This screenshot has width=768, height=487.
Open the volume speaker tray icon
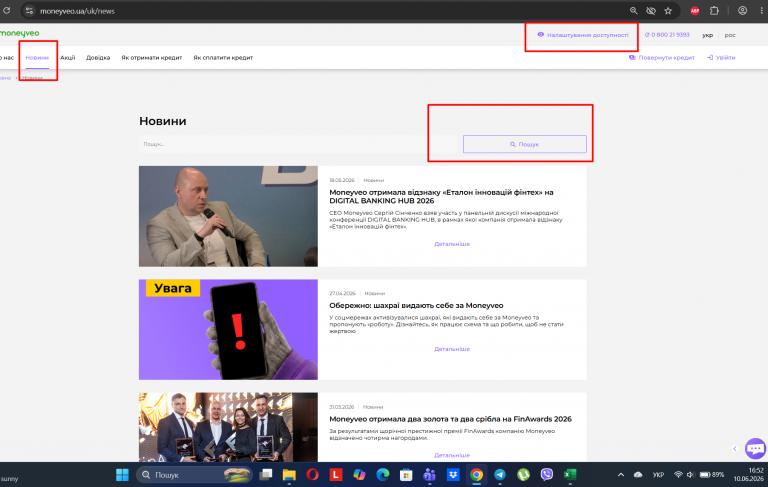[x=691, y=475]
